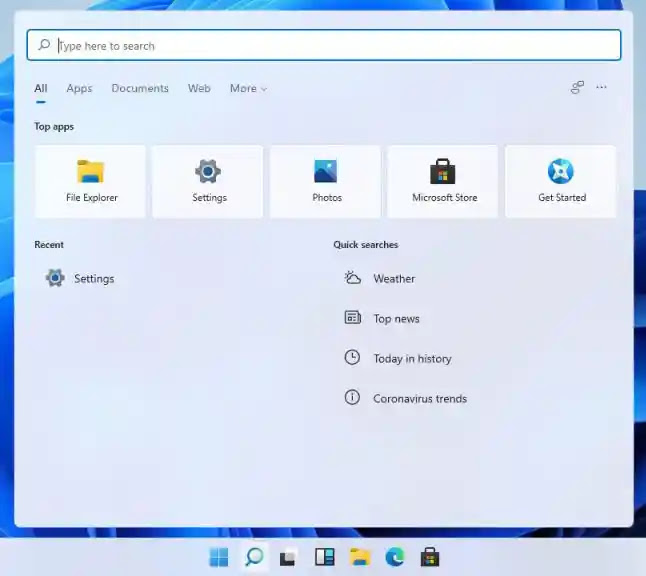Click the 'Type here to search' field
Image resolution: width=646 pixels, height=576 pixels.
tap(324, 45)
